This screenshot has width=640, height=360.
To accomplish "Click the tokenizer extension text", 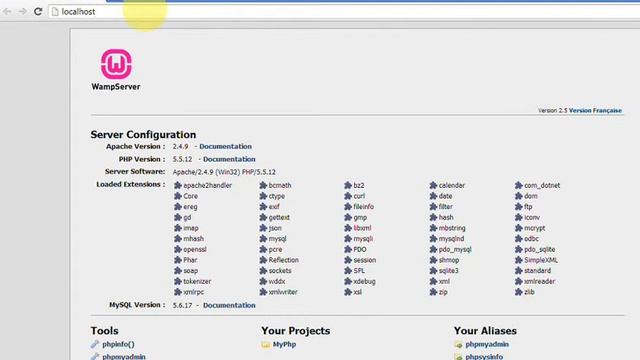I will pyautogui.click(x=197, y=281).
